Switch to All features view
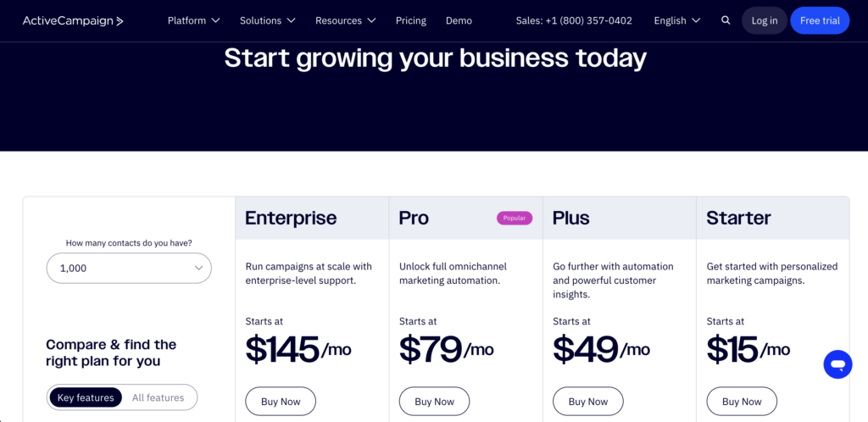The image size is (868, 422). (x=158, y=397)
